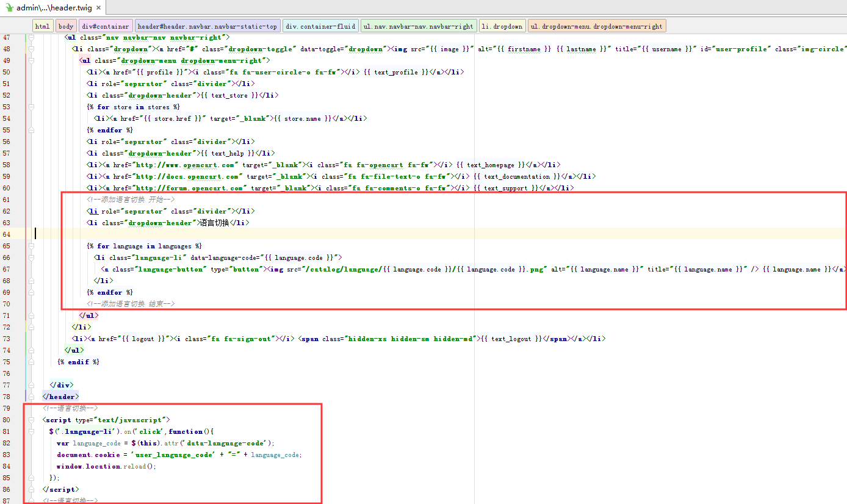Image resolution: width=847 pixels, height=504 pixels.
Task: Click line number 64 in the gutter
Action: coord(7,234)
